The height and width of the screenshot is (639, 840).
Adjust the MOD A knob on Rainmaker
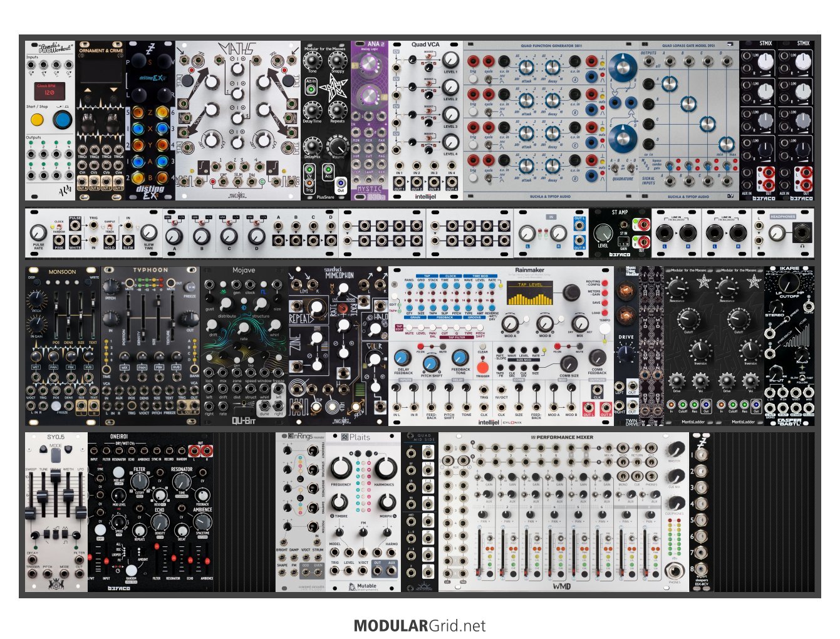[x=511, y=323]
